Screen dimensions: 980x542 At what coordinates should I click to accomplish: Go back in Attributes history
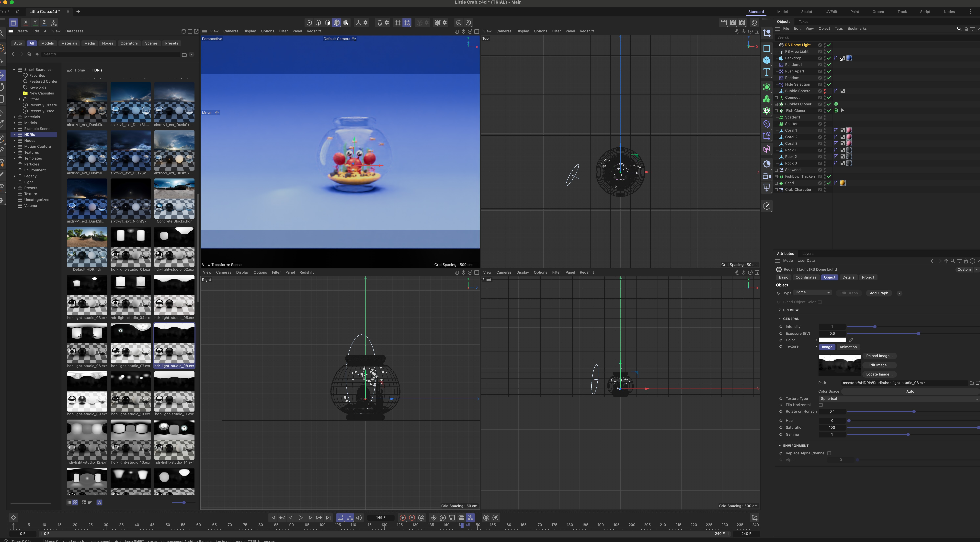coord(933,261)
